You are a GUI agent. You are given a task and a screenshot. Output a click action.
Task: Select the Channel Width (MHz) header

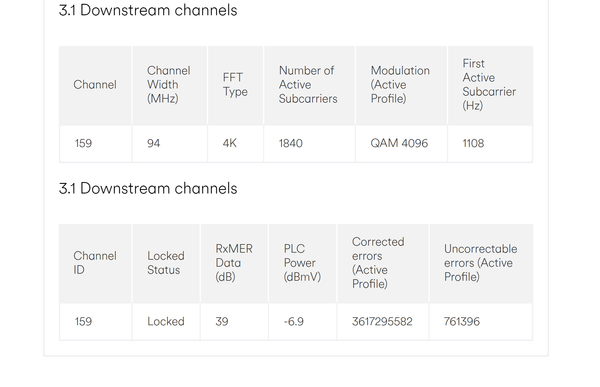tap(169, 85)
